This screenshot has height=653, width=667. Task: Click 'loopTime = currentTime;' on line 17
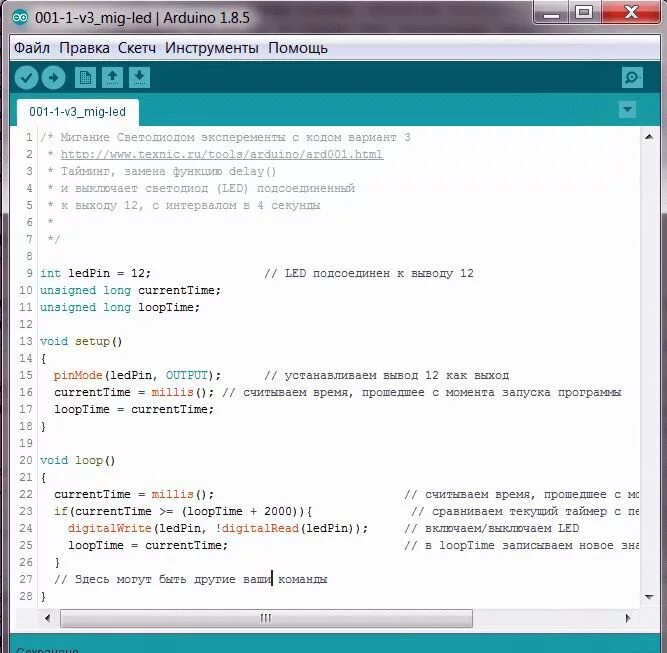tap(134, 409)
